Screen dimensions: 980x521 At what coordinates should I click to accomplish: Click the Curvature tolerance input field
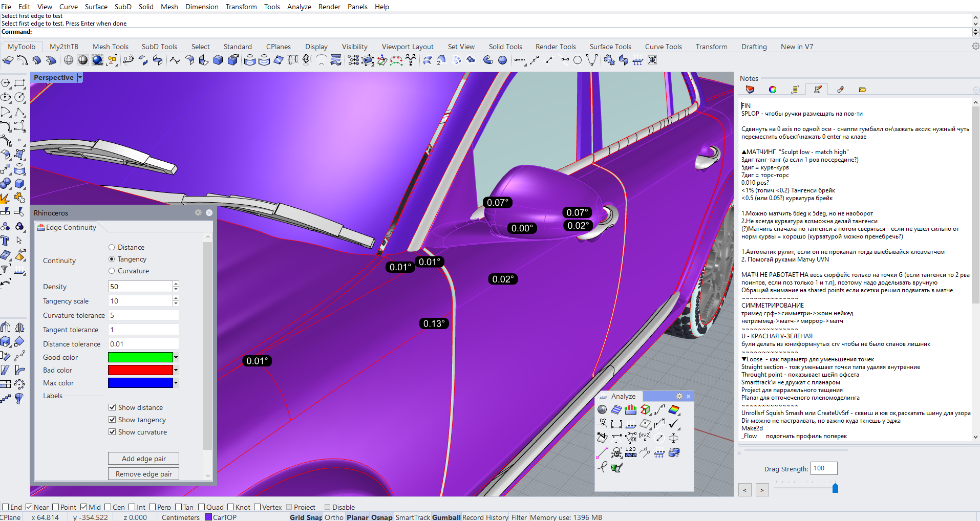coord(143,315)
